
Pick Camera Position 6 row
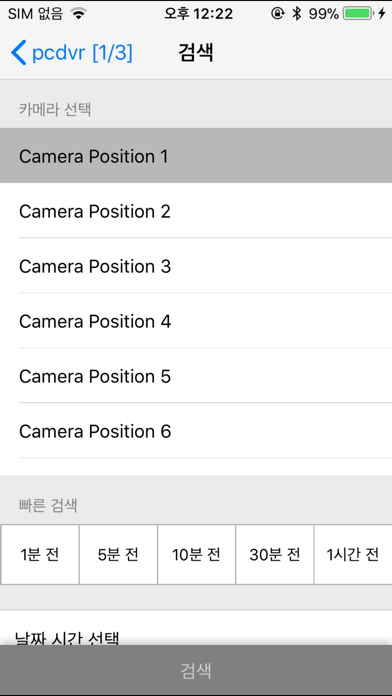pyautogui.click(x=196, y=431)
